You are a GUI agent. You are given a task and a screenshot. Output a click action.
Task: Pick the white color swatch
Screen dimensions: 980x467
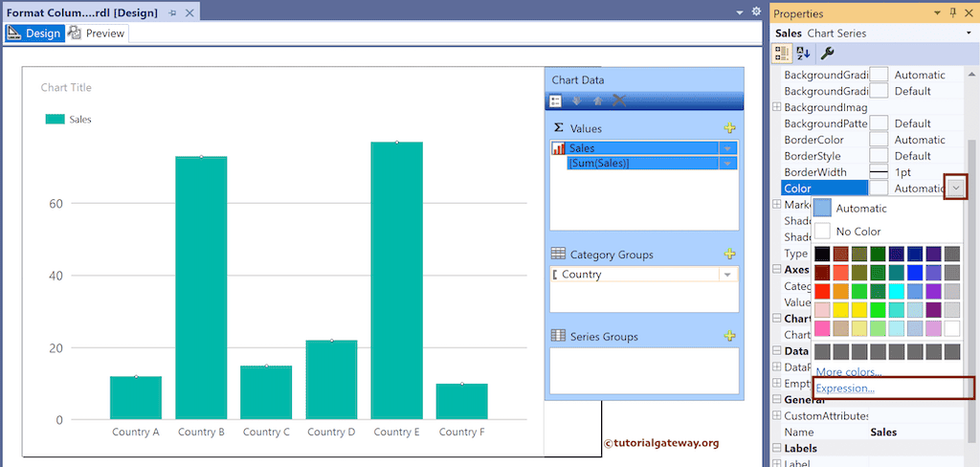[952, 327]
